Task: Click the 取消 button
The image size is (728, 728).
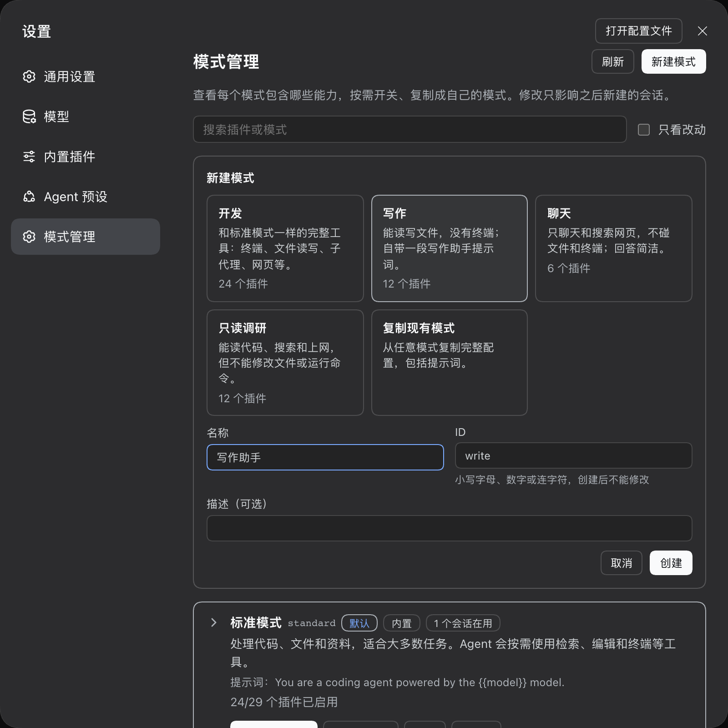Action: (x=622, y=563)
